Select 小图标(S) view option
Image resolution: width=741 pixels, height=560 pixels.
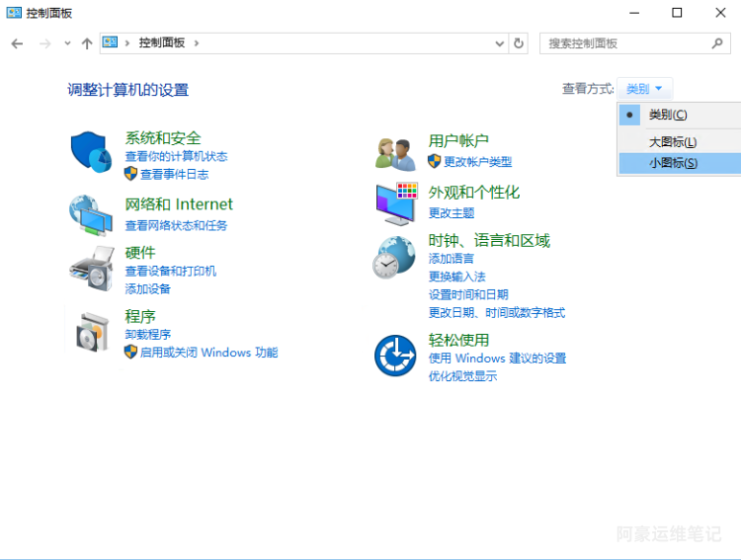click(673, 163)
